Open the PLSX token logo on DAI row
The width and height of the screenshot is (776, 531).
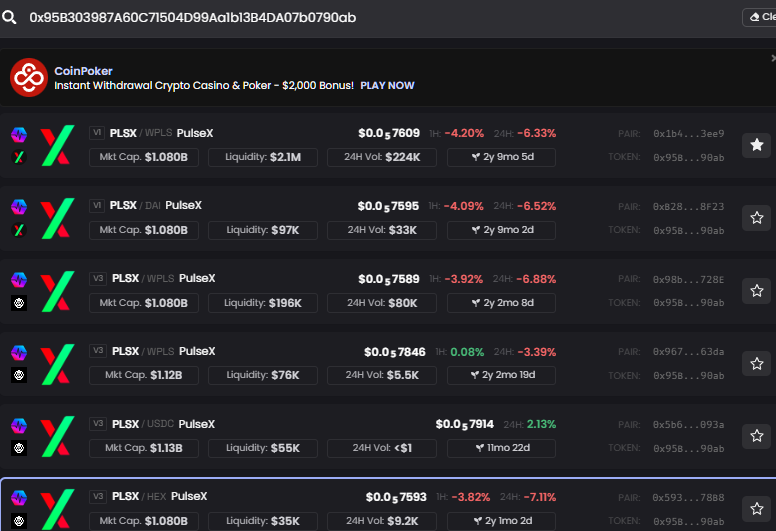click(57, 218)
